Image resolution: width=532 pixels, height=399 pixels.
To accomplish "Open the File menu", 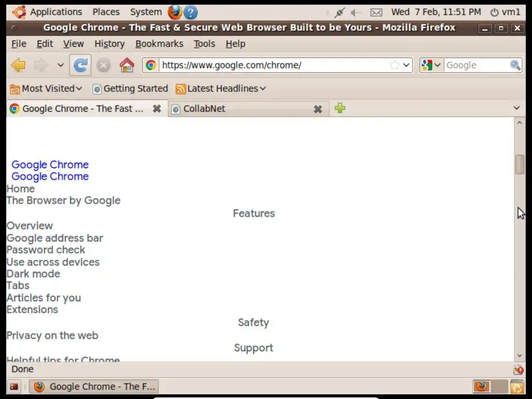I will 19,44.
